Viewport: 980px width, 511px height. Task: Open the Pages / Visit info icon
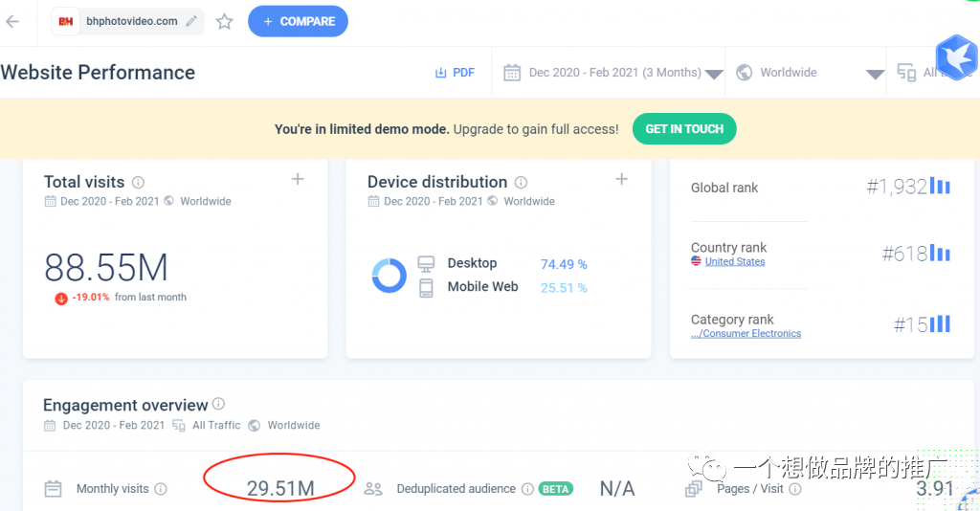tap(795, 488)
